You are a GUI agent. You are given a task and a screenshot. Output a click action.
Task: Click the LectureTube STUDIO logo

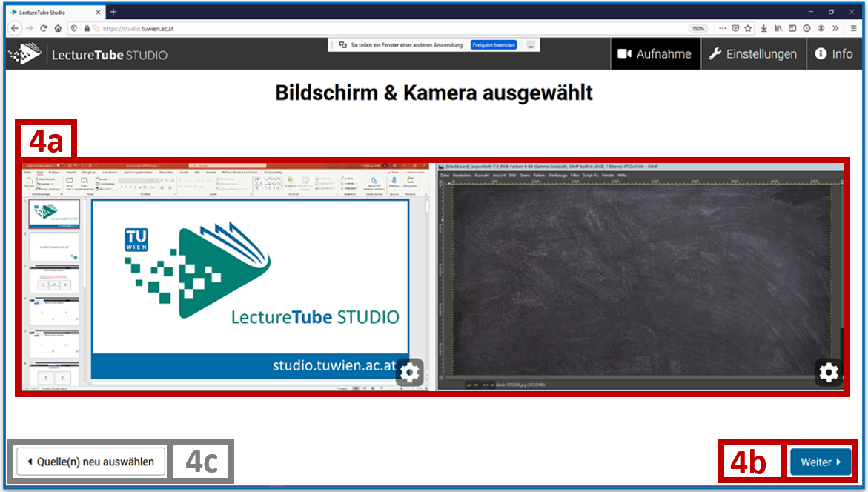(88, 54)
